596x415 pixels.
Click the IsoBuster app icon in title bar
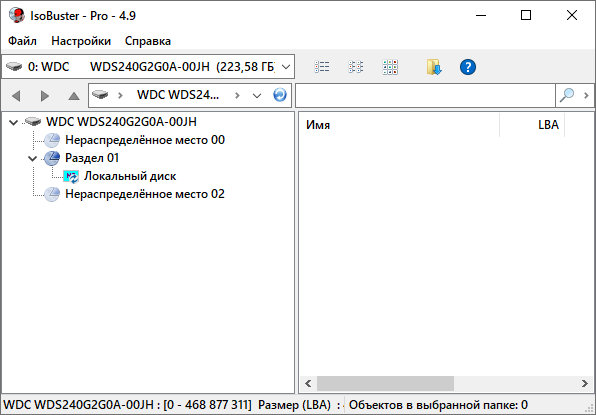pyautogui.click(x=17, y=15)
